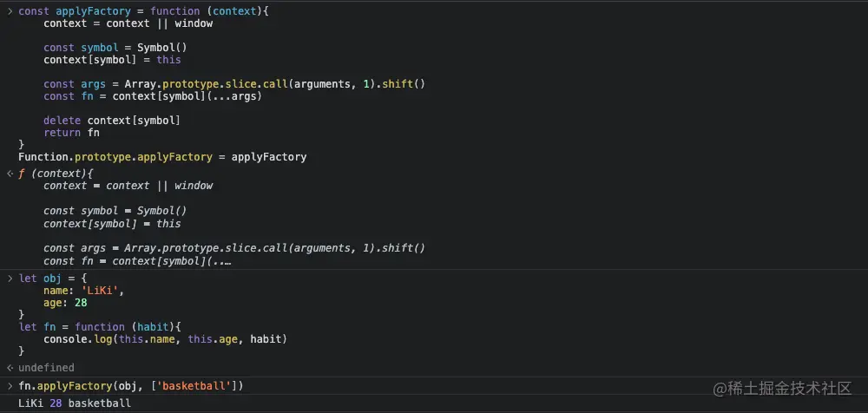Click the italic 'context[symbol] = this' output line

tap(112, 224)
